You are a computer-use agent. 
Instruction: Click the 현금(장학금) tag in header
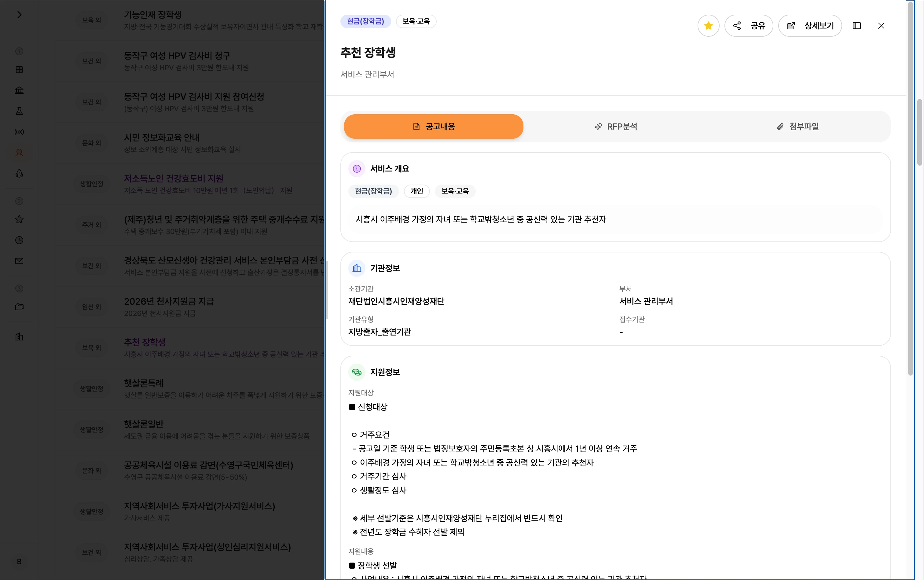click(365, 21)
